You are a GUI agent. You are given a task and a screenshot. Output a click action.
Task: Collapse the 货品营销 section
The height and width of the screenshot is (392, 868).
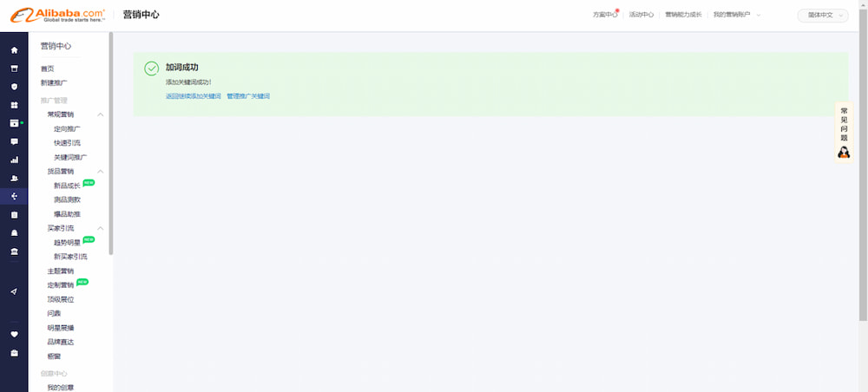[x=101, y=172]
